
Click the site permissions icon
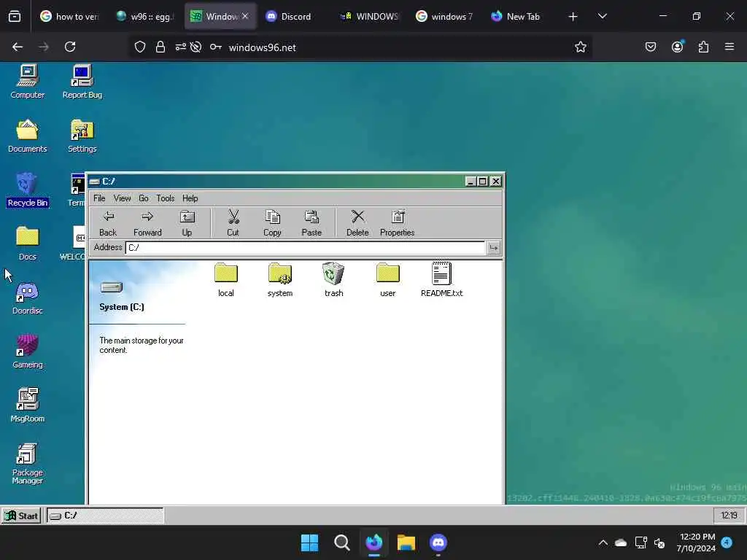pos(181,47)
